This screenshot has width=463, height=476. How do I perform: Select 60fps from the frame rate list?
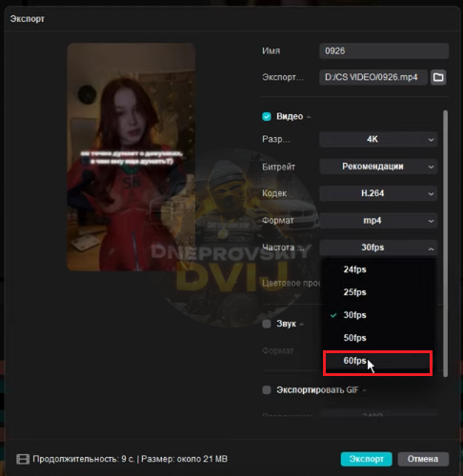pos(377,361)
